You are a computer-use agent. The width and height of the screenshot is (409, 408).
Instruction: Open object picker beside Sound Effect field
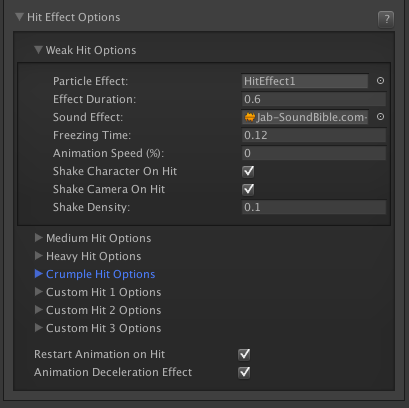380,117
